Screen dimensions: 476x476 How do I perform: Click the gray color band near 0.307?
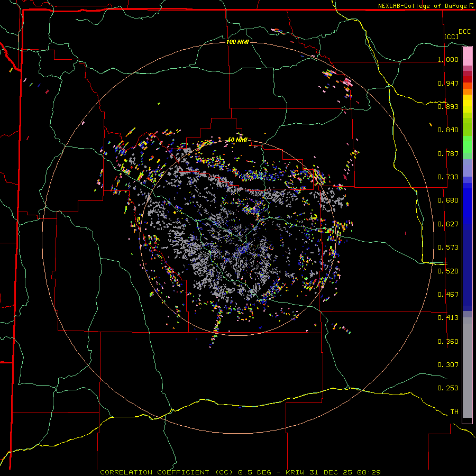[x=467, y=368]
